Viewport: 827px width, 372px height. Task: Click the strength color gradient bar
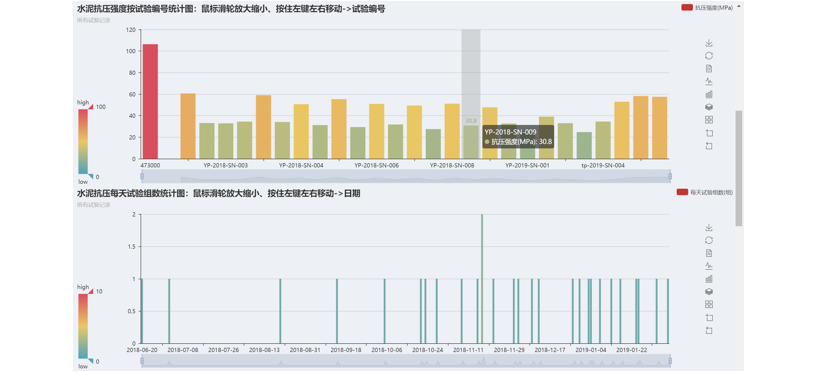point(83,141)
